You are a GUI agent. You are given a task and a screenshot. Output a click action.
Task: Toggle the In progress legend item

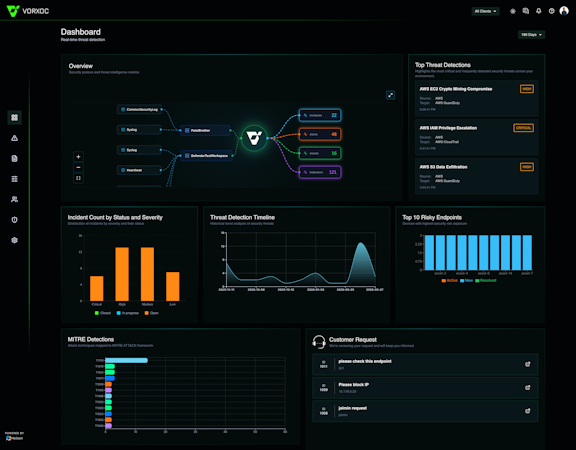(127, 313)
